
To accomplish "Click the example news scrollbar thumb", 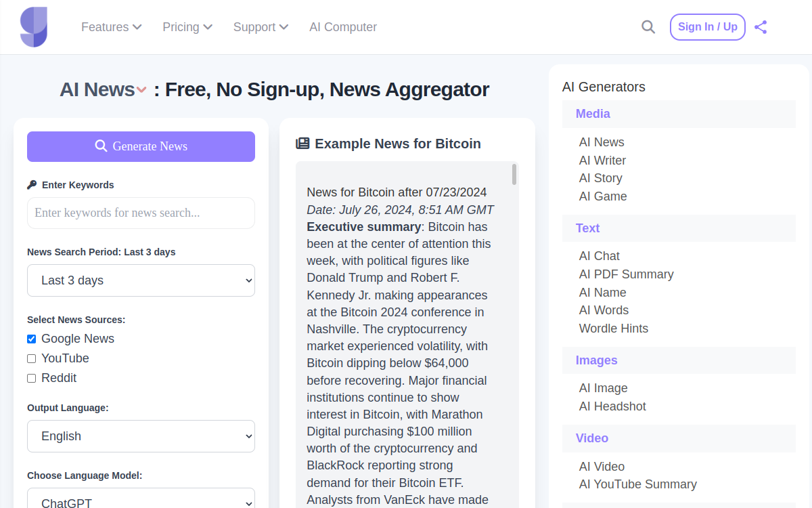I will 514,174.
